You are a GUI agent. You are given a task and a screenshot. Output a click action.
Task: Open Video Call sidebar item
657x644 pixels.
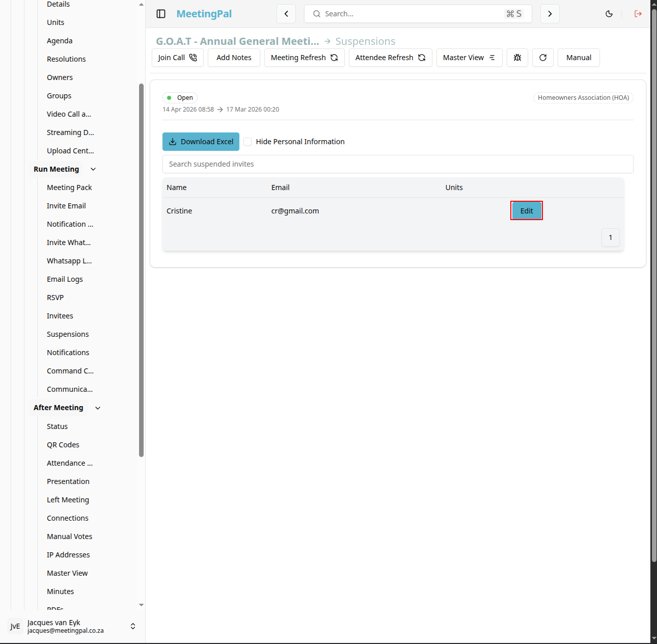click(69, 114)
